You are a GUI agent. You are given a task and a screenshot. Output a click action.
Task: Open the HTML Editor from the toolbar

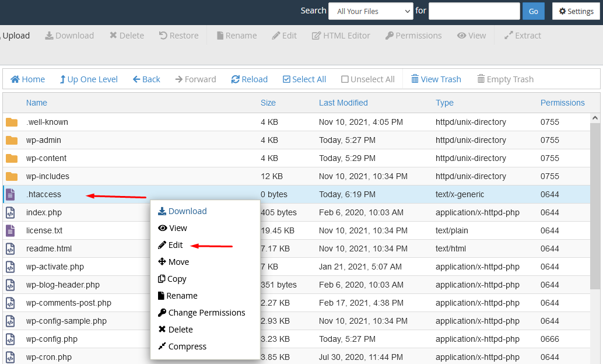341,36
